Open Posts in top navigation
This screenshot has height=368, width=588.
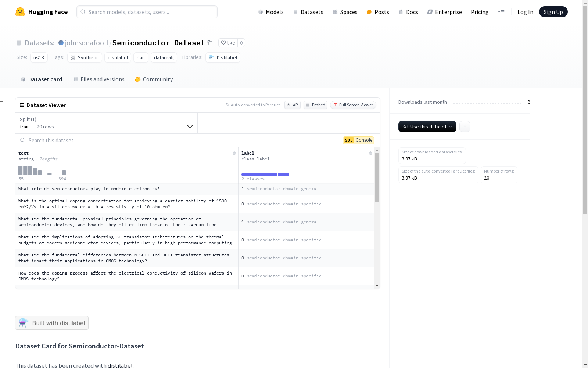pos(378,12)
